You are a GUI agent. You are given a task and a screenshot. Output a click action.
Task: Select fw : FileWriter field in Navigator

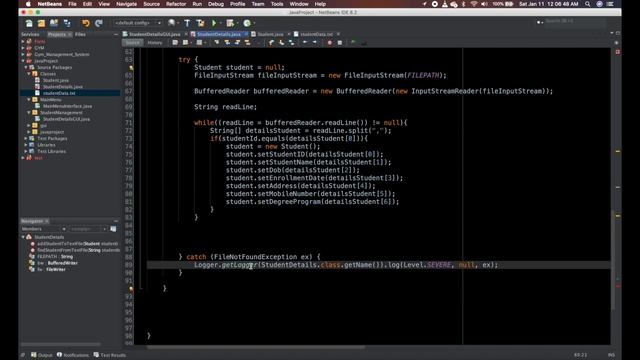click(51, 270)
